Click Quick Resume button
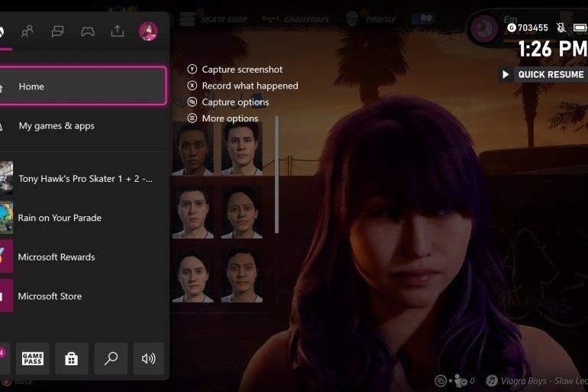588x392 pixels. (x=542, y=74)
